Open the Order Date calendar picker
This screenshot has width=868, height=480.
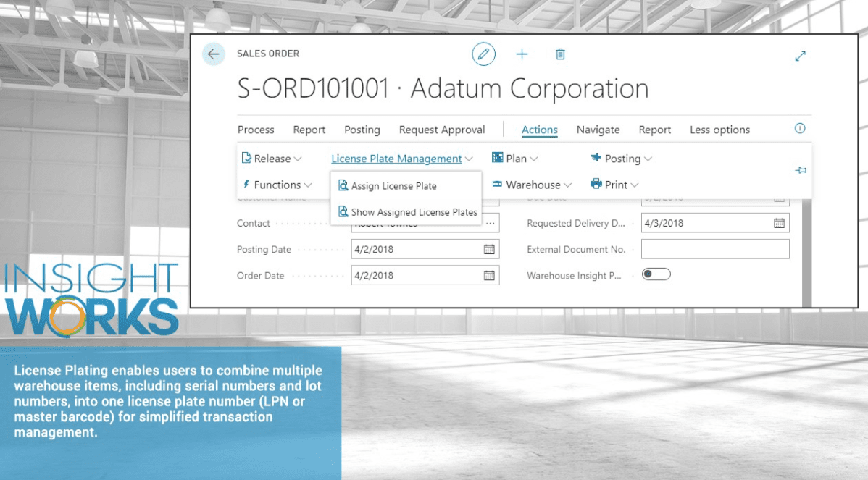click(489, 275)
